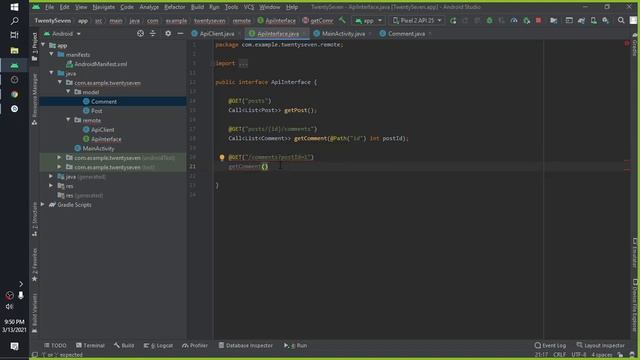Screen dimensions: 640x360
Task: Stop the running app with red square
Action: click(x=538, y=20)
